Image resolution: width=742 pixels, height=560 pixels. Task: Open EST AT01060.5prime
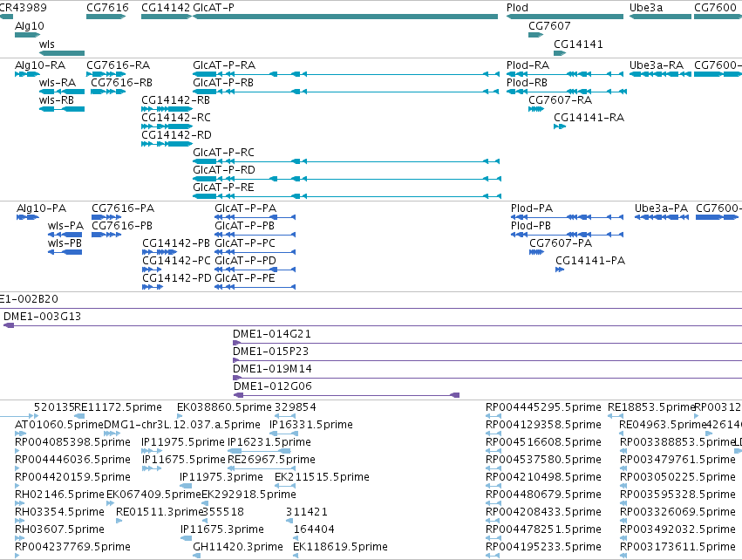59,425
